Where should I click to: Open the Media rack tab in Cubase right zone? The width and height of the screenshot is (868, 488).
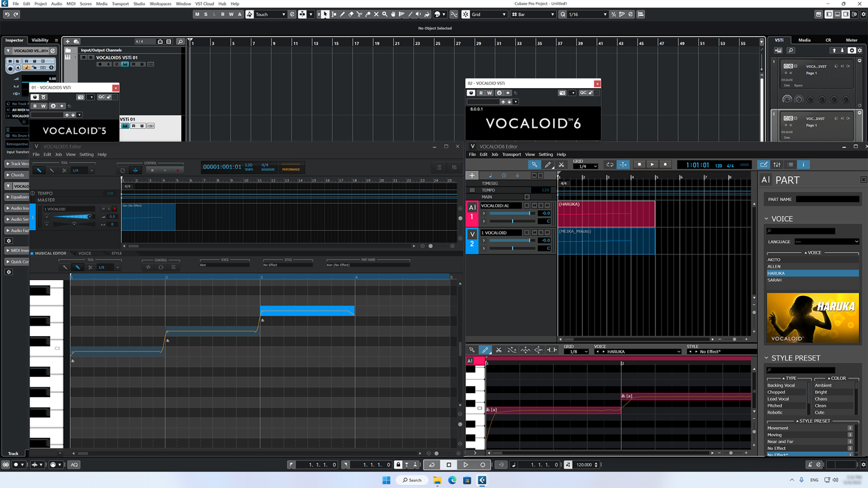(804, 40)
